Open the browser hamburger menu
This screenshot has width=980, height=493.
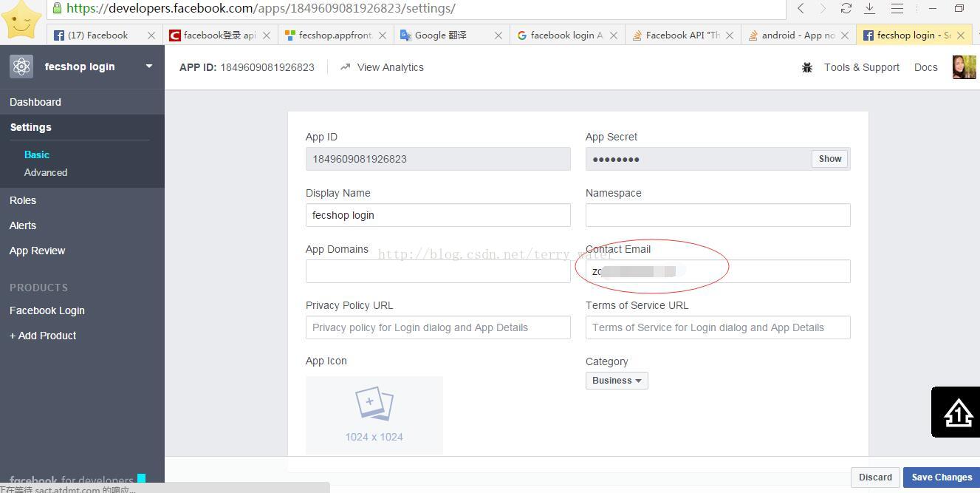pos(897,8)
